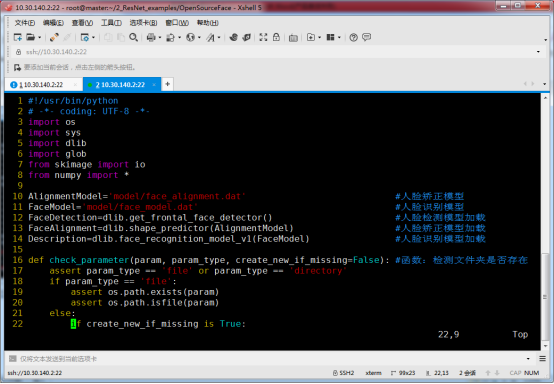The image size is (554, 384).
Task: Open the font icon dropdown arrow
Action: (x=219, y=37)
